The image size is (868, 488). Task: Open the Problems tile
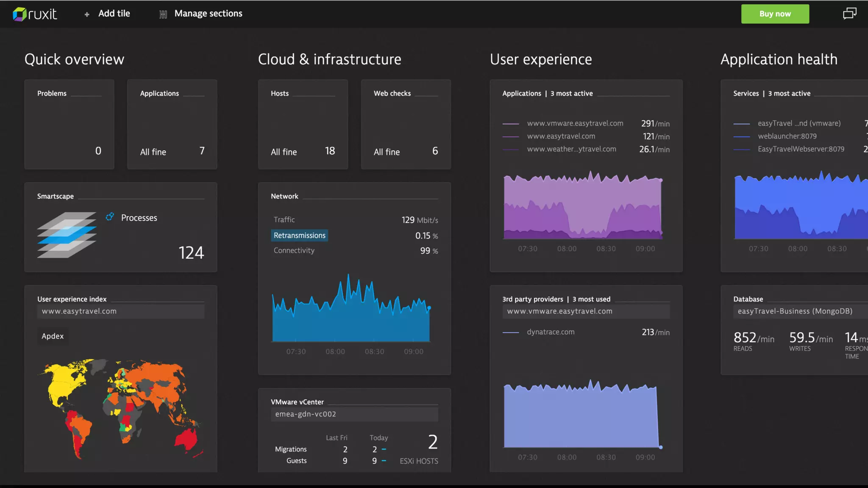point(69,125)
